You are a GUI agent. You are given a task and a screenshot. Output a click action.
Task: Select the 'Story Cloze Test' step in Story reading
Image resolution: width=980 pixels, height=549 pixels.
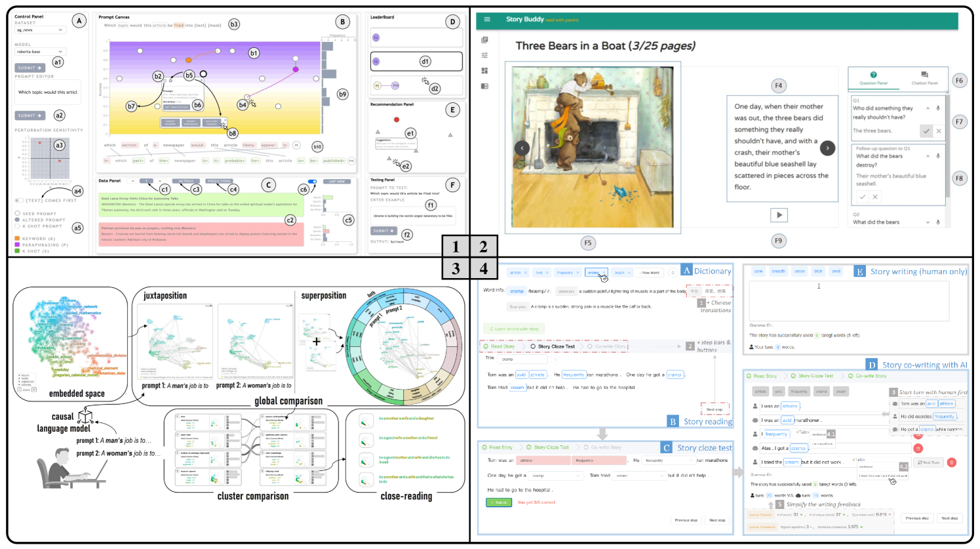click(x=553, y=346)
